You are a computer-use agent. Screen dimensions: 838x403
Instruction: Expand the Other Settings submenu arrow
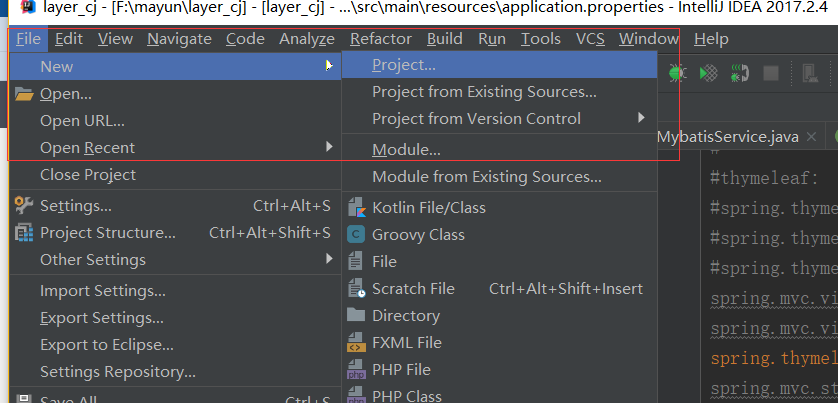[x=329, y=260]
